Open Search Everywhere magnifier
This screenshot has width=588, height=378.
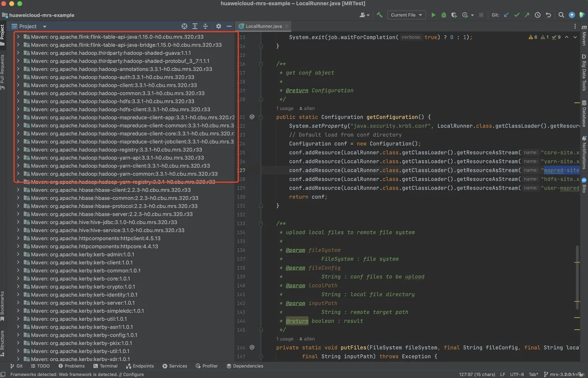point(561,15)
